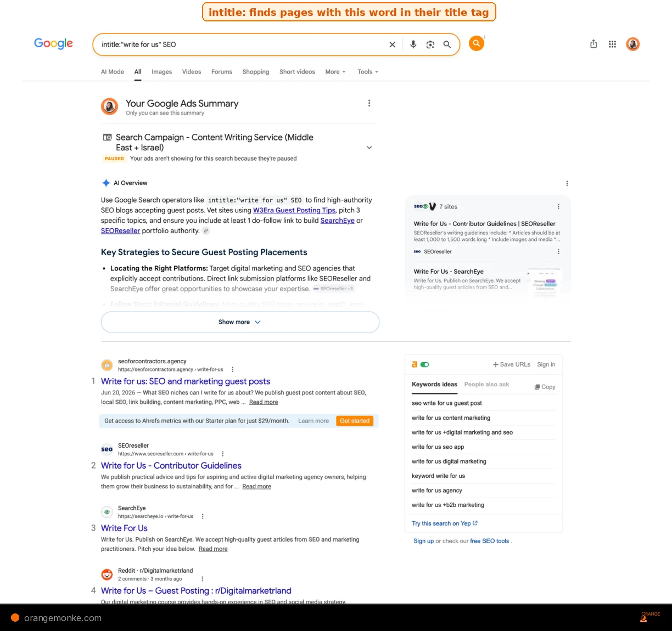Open the More search filters dropdown
672x631 pixels.
[335, 72]
